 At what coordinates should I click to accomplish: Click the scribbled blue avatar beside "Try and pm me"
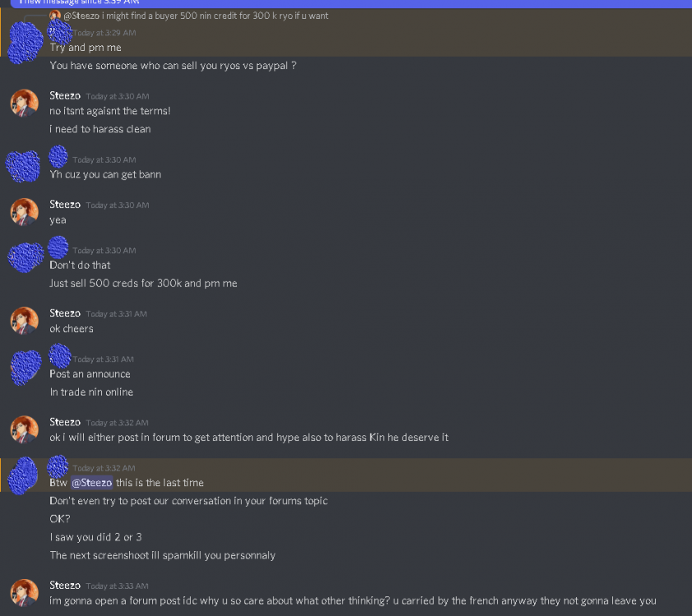25,43
